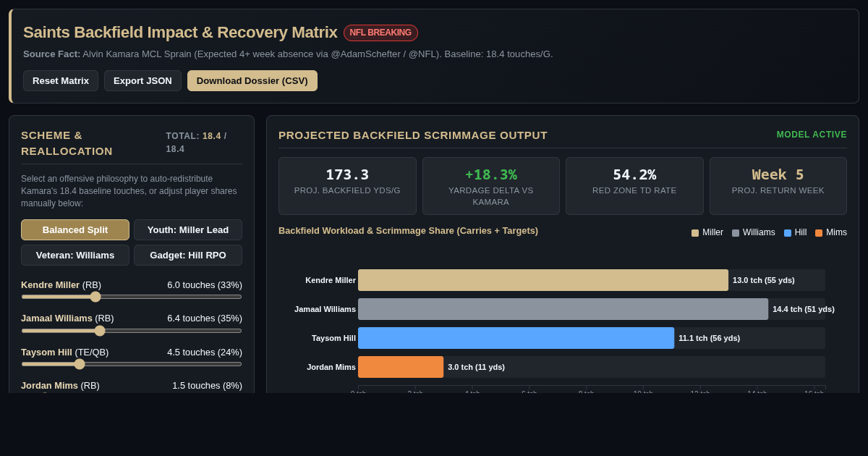Viewport: 868px width, 456px height.
Task: Click the Miller legend color swatch
Action: [695, 233]
